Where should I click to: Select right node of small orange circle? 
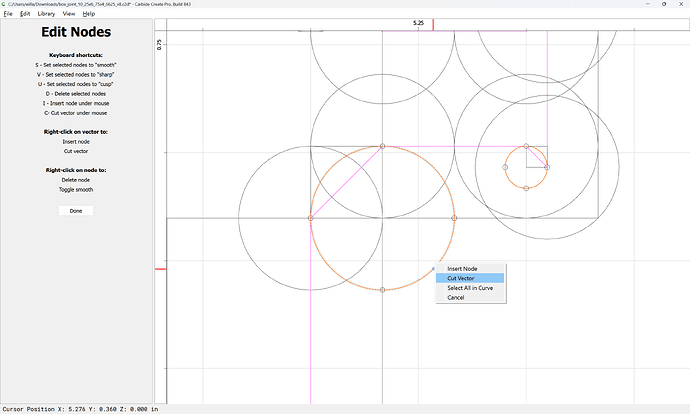(547, 167)
